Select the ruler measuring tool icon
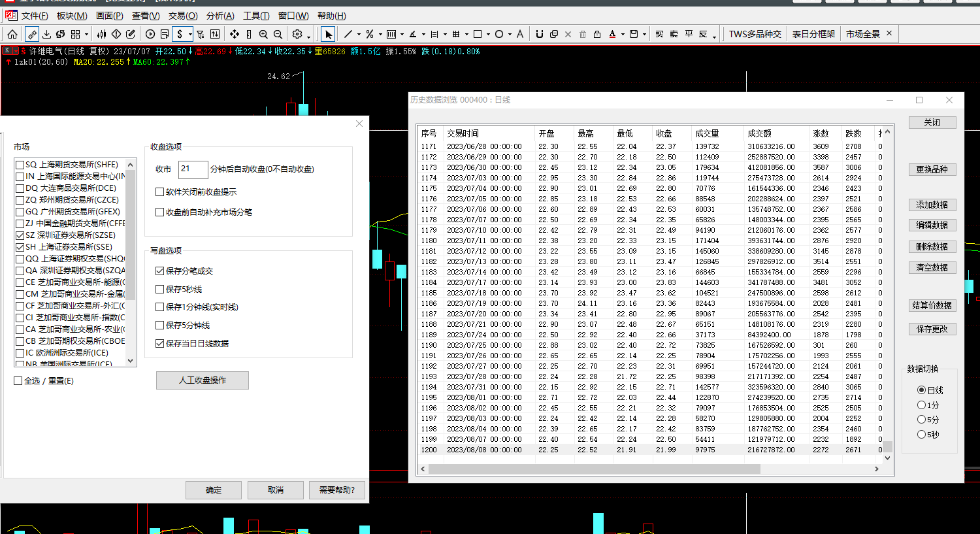980x534 pixels. [31, 34]
